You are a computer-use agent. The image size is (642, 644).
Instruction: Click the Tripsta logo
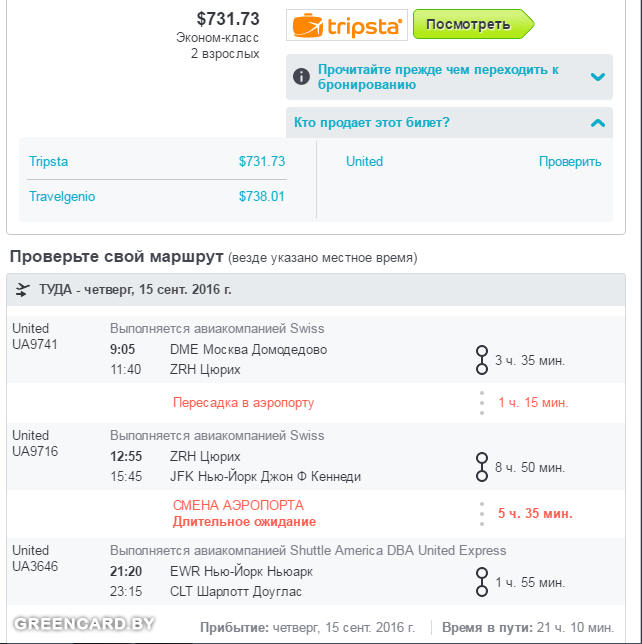pyautogui.click(x=346, y=25)
